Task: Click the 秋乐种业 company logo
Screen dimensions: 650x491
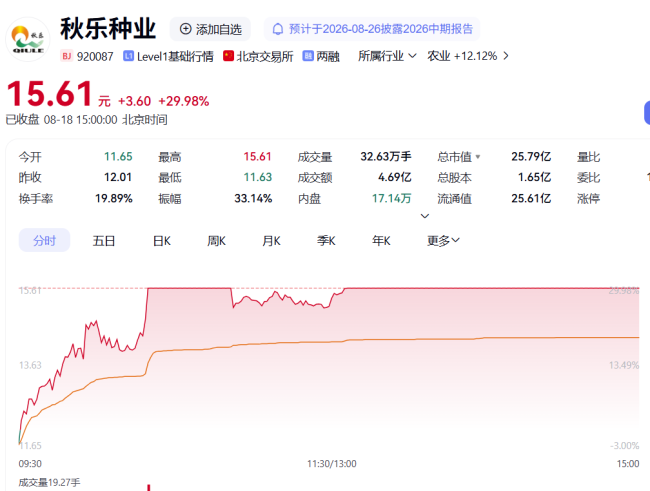Action: tap(28, 39)
